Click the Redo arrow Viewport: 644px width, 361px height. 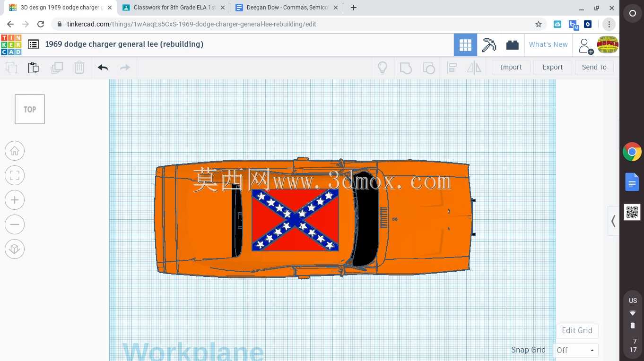(125, 68)
